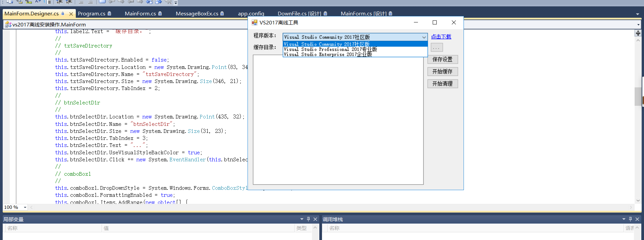This screenshot has height=240, width=644.
Task: Click the editor split-window handle above the scrollbar
Action: tap(638, 33)
